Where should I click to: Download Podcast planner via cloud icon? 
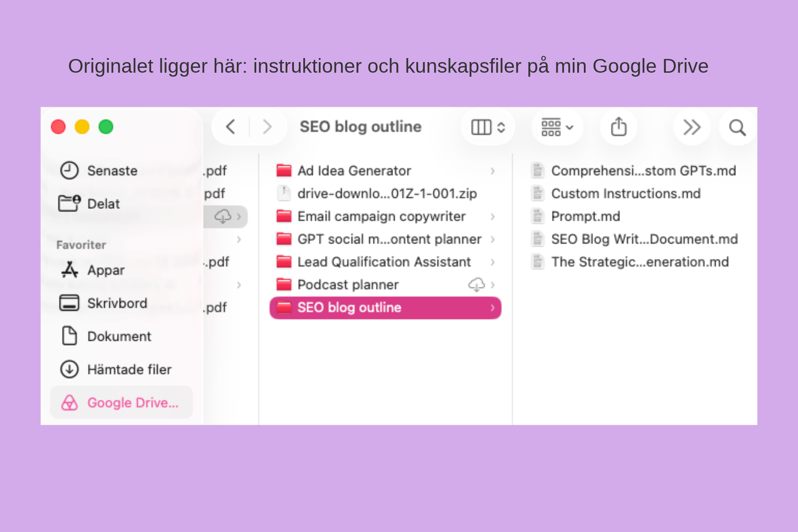477,285
